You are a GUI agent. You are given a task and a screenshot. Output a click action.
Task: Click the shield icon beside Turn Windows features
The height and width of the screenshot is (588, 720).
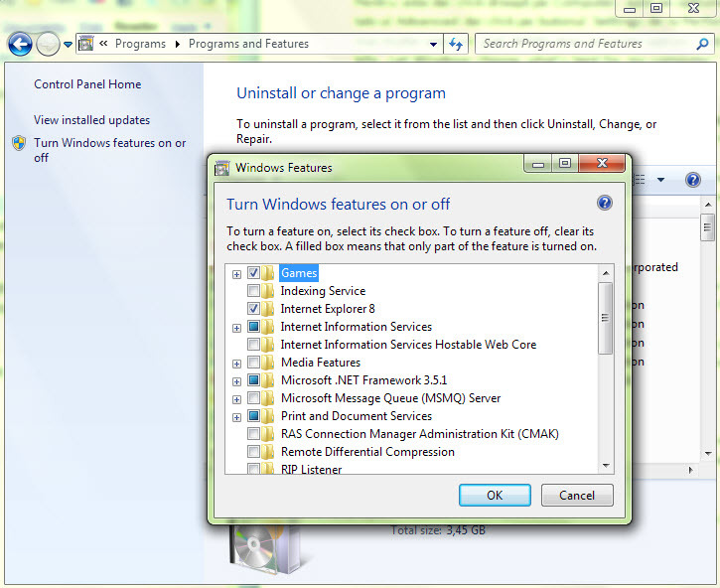point(19,143)
